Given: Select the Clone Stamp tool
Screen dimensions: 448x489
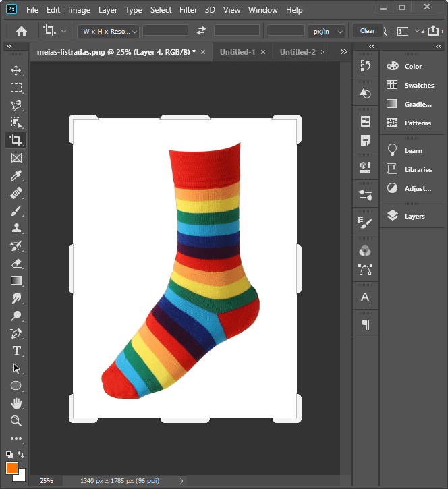Looking at the screenshot, I should pos(16,228).
